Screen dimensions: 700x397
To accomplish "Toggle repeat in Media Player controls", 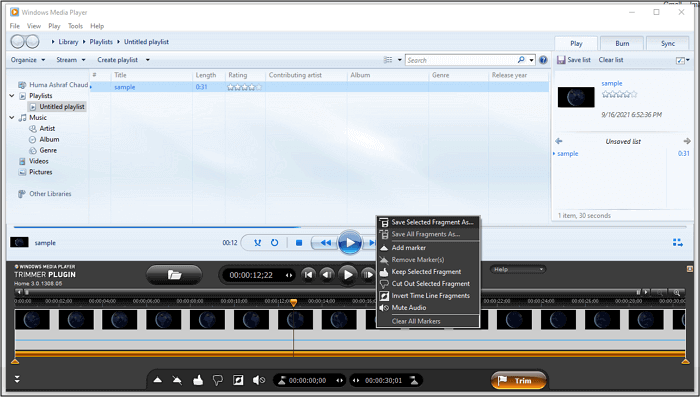I will click(275, 242).
